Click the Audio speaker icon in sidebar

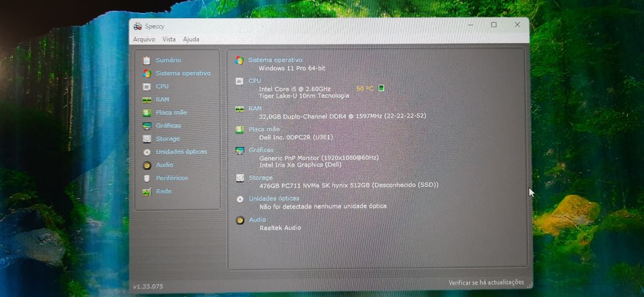pyautogui.click(x=147, y=165)
